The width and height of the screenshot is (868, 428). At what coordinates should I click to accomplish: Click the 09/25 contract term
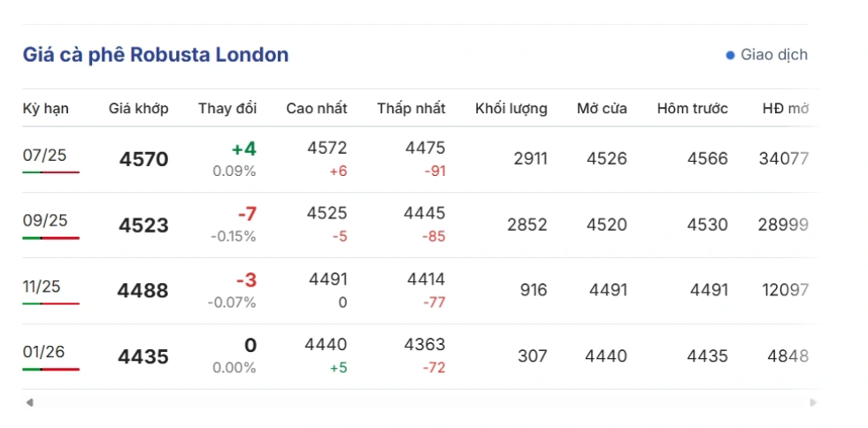tap(45, 221)
